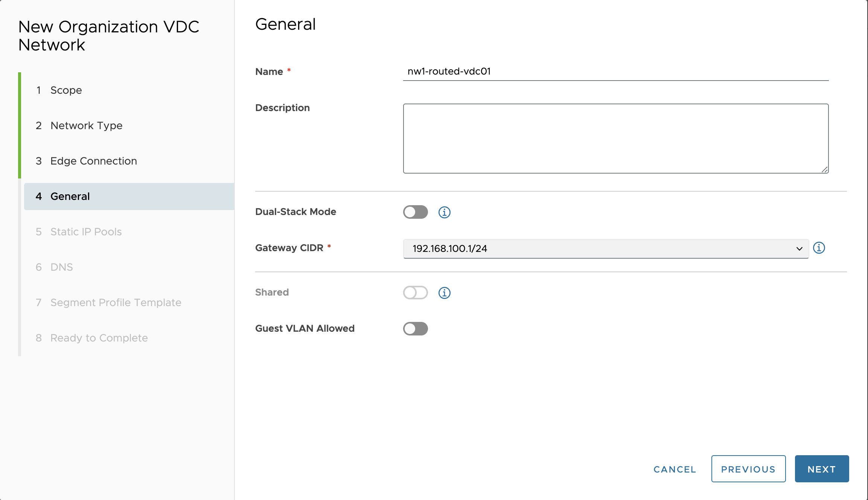
Task: Toggle Dual-Stack Mode switch
Action: pos(415,212)
